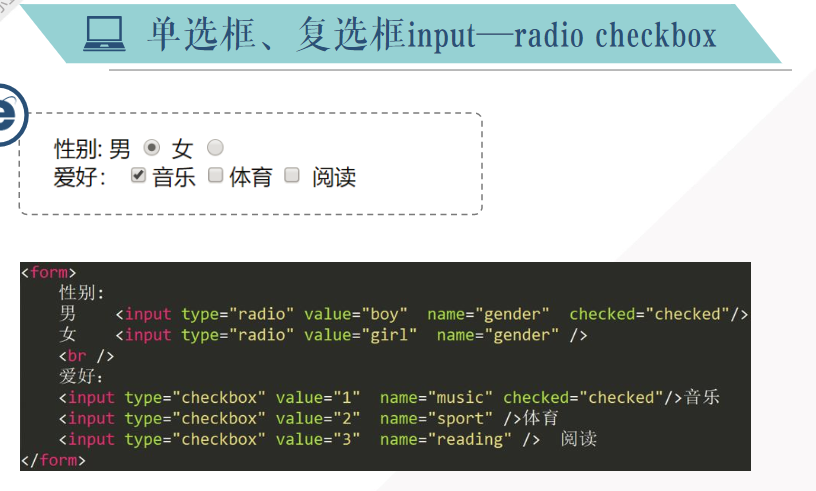This screenshot has width=816, height=491.
Task: Click the 性别: label in the preview
Action: click(78, 149)
